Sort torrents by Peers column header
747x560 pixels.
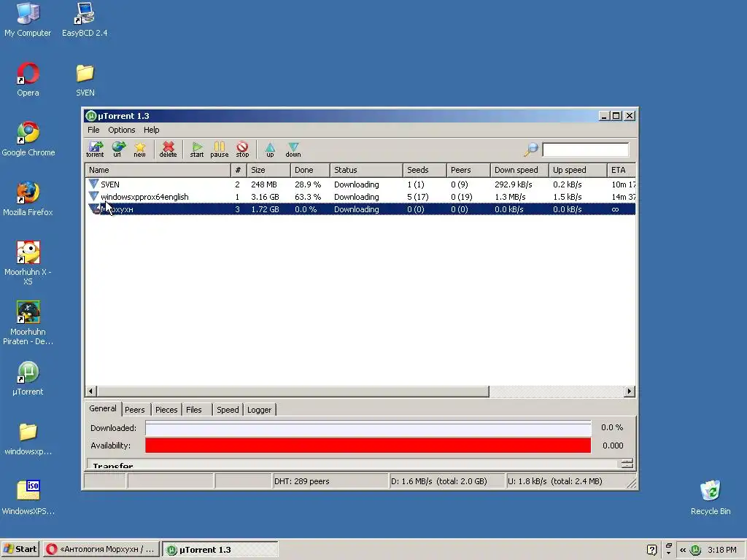pyautogui.click(x=468, y=170)
